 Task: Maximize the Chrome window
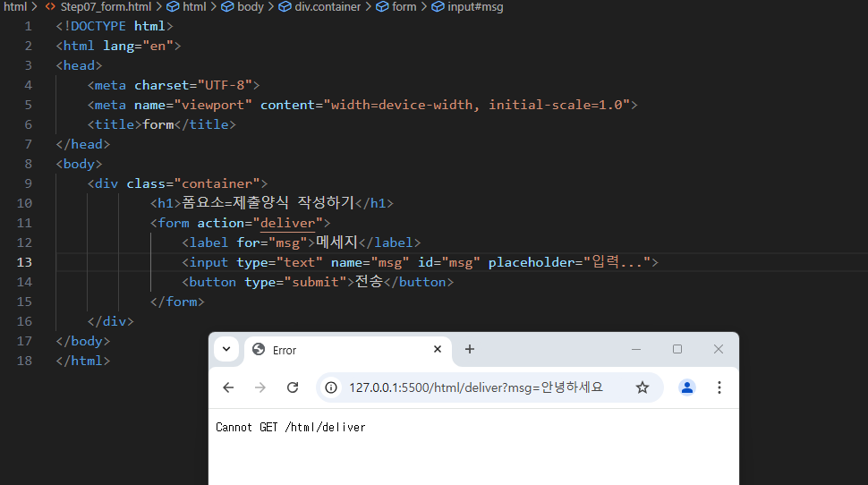tap(677, 349)
